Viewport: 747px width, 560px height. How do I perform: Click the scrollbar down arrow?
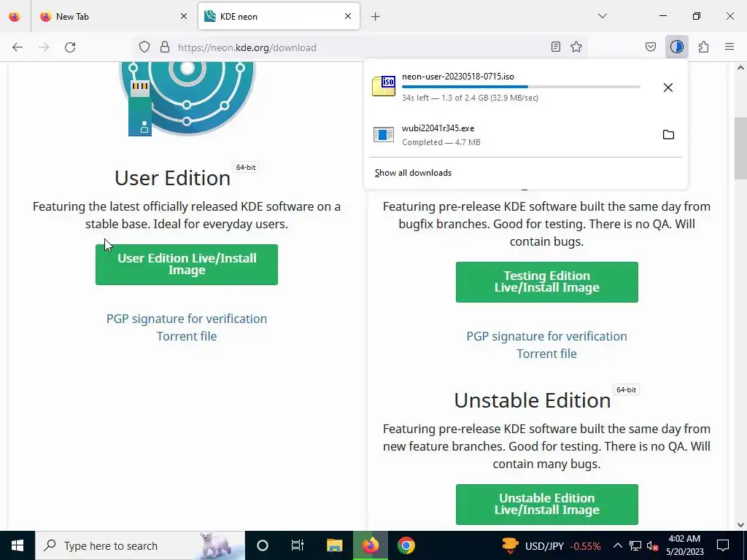coord(740,525)
